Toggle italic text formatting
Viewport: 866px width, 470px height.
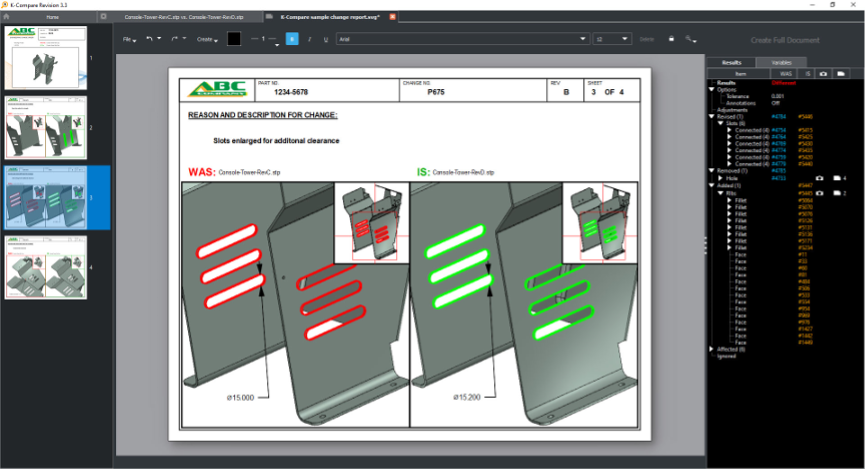click(x=310, y=39)
